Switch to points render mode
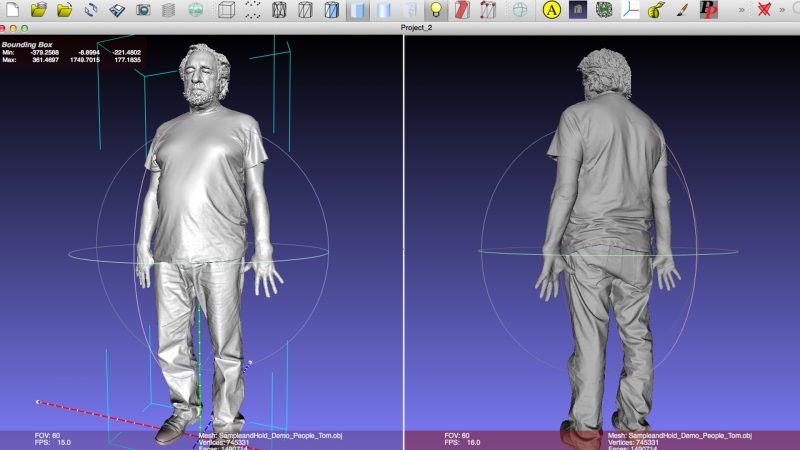Viewport: 800px width, 450px height. coord(254,10)
